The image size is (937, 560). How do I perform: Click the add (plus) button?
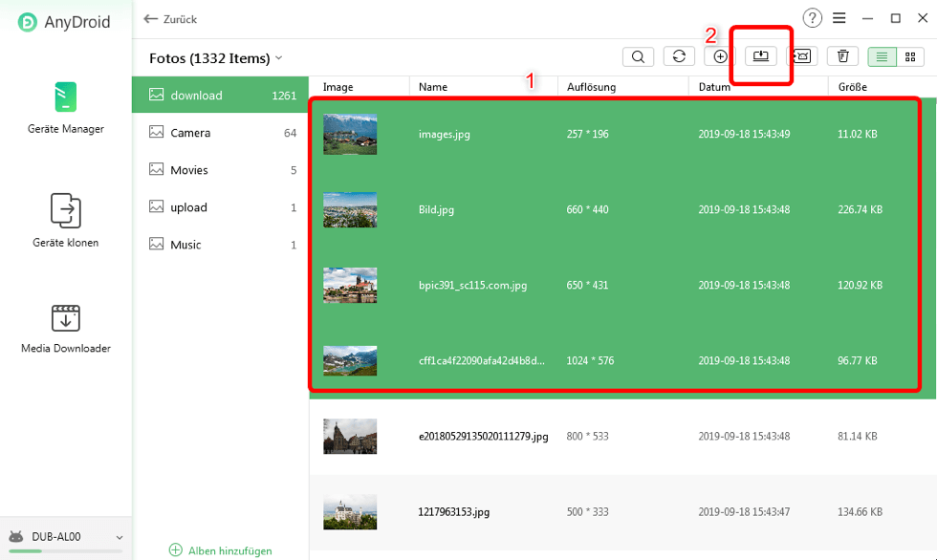pyautogui.click(x=720, y=56)
